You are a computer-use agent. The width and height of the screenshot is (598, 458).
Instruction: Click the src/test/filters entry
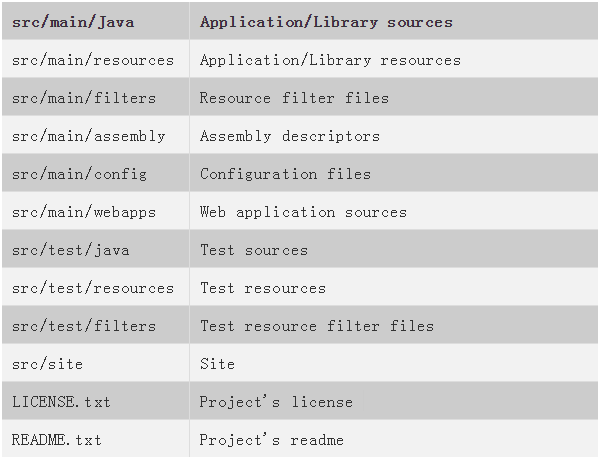84,326
